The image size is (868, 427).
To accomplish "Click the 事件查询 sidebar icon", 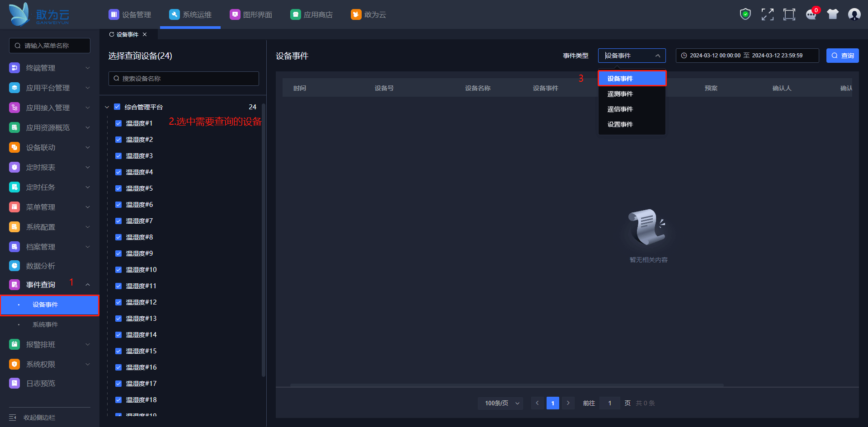I will (14, 285).
